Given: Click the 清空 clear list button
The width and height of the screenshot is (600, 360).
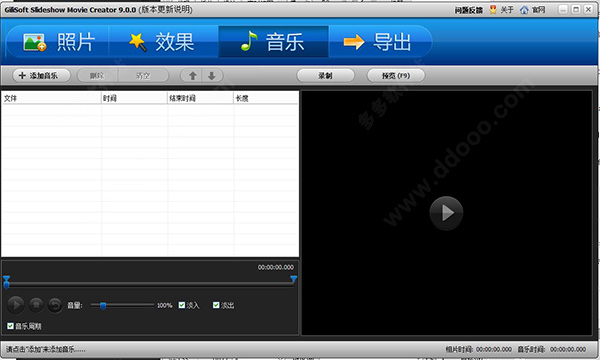Looking at the screenshot, I should point(143,76).
